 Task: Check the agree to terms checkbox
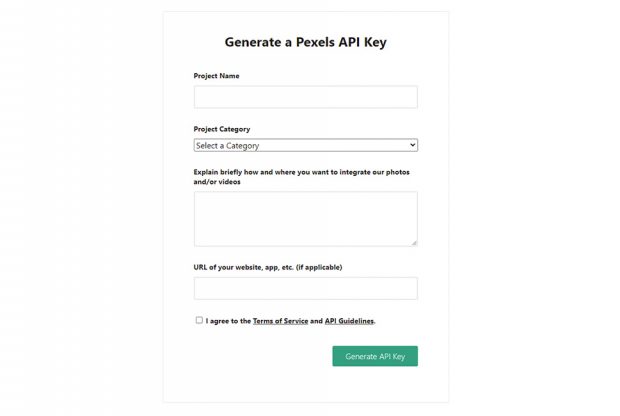pos(199,320)
